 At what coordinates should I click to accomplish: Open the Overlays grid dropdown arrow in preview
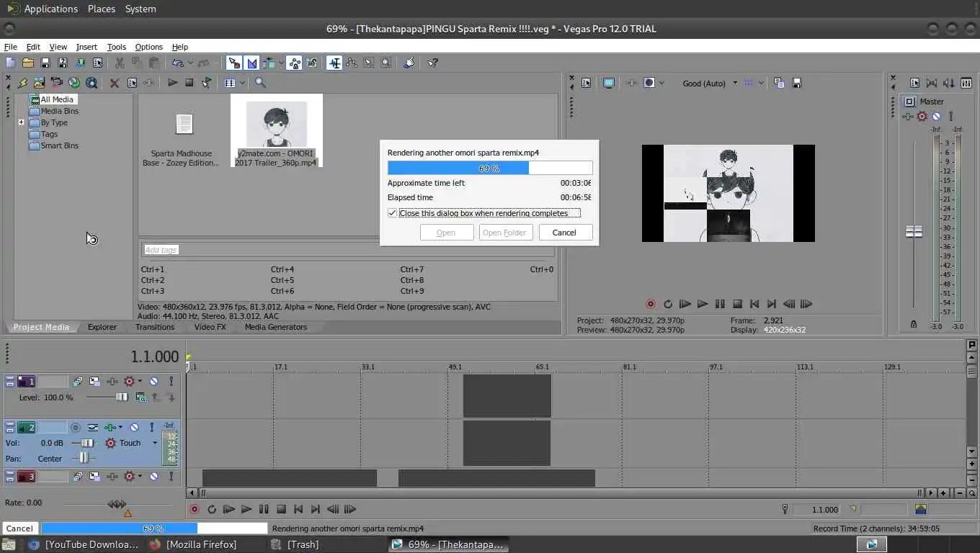pyautogui.click(x=761, y=83)
